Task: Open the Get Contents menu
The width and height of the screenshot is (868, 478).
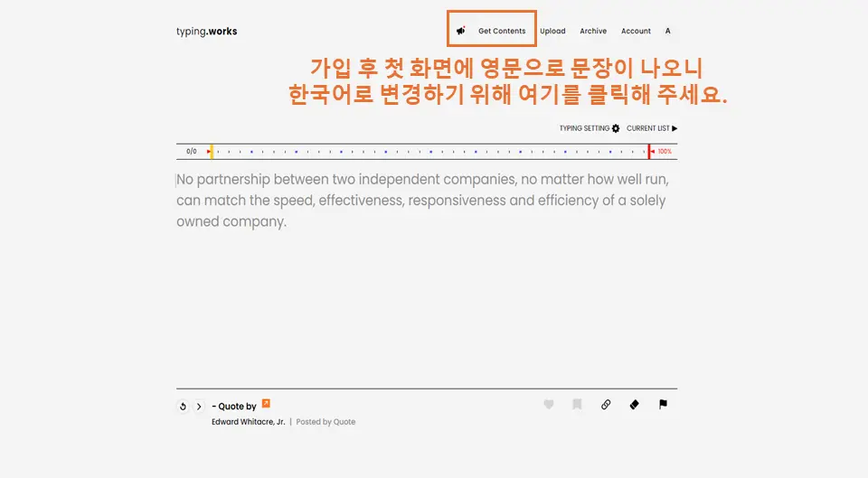Action: click(502, 31)
